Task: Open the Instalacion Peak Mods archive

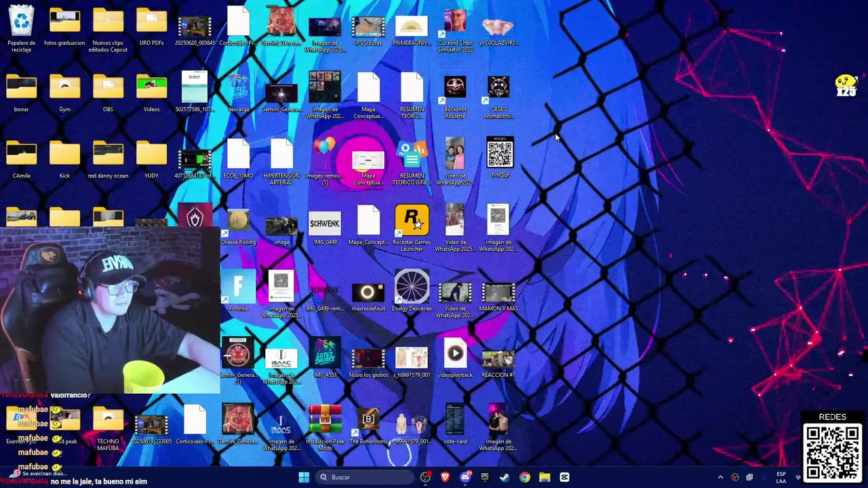Action: (325, 427)
